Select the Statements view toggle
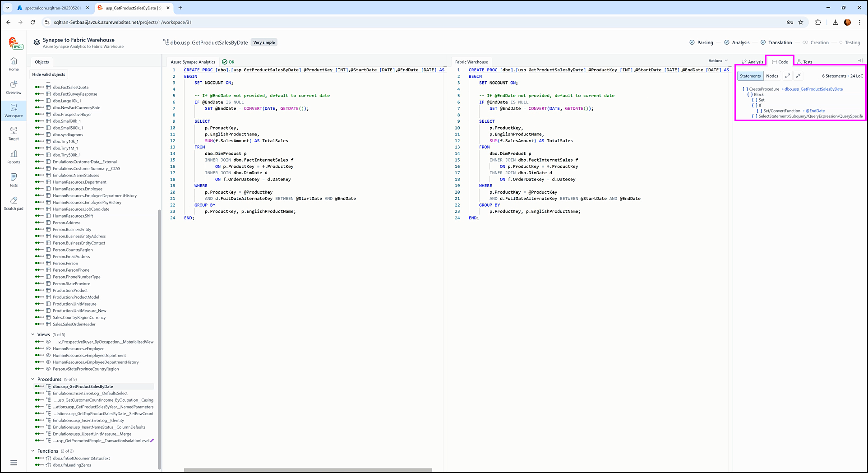This screenshot has width=868, height=473. 750,76
